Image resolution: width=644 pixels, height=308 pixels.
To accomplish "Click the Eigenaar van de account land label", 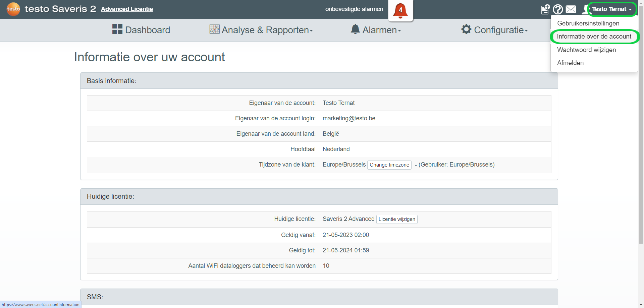I will click(x=276, y=134).
